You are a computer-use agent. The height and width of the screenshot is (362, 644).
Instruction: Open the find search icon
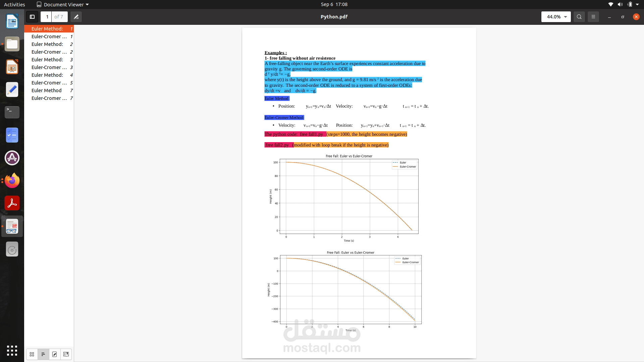click(579, 17)
